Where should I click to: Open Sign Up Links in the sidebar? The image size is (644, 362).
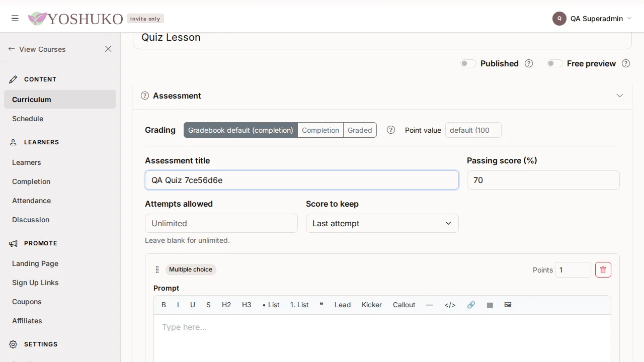pos(60,283)
